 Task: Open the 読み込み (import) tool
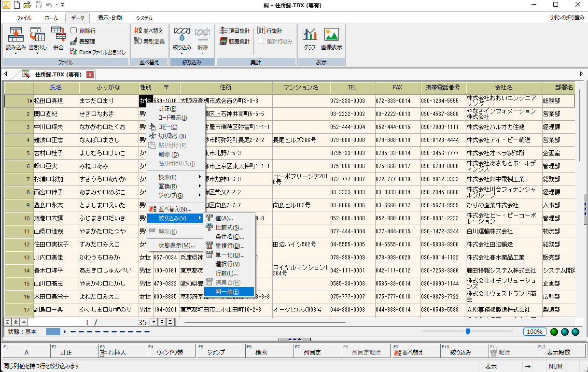(16, 39)
